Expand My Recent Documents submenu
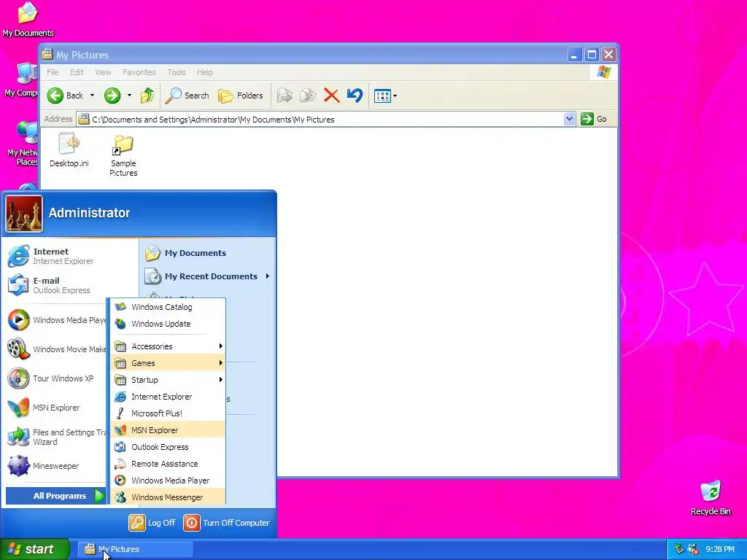Image resolution: width=747 pixels, height=560 pixels. click(208, 276)
